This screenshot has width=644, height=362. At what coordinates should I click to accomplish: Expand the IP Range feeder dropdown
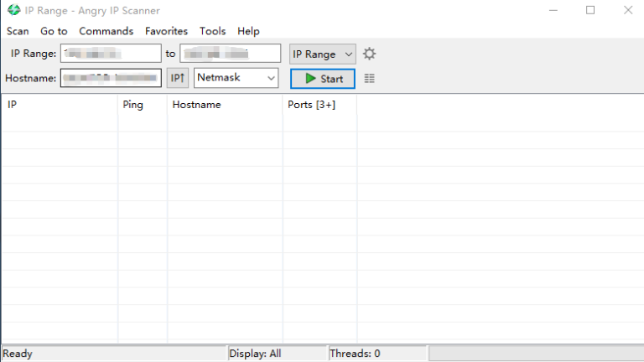323,54
